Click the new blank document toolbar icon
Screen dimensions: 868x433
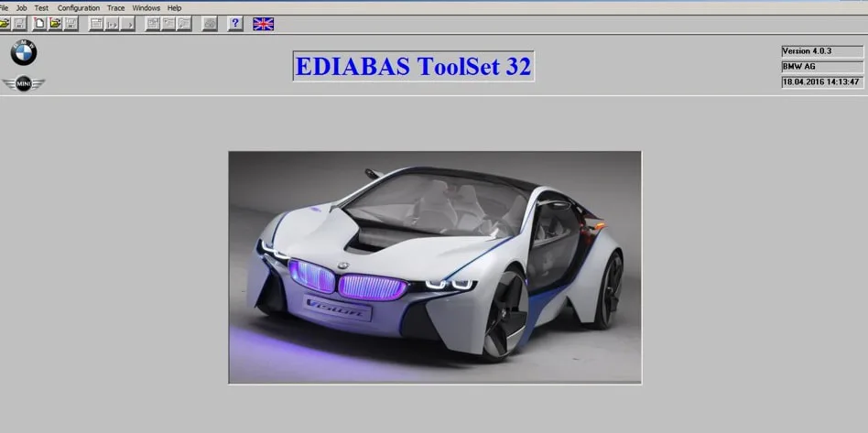pyautogui.click(x=39, y=23)
